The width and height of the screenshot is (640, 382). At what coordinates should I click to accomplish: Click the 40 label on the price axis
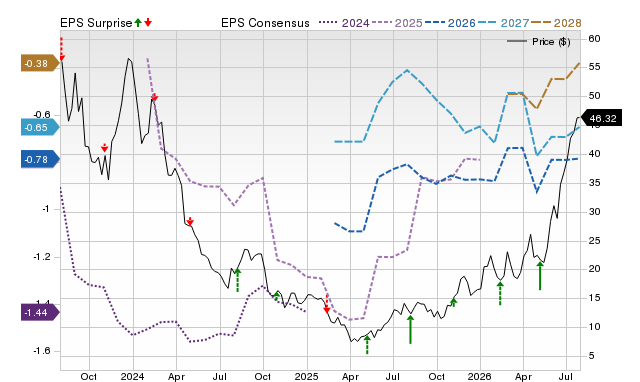(594, 154)
